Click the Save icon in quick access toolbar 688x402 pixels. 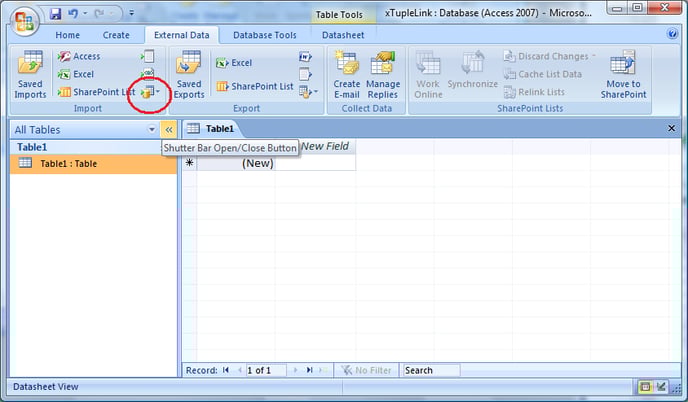coord(55,14)
